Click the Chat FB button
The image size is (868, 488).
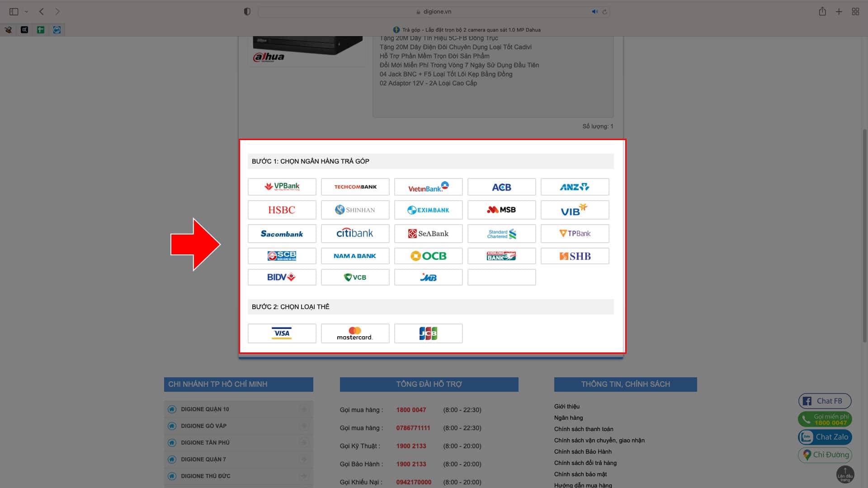point(825,401)
